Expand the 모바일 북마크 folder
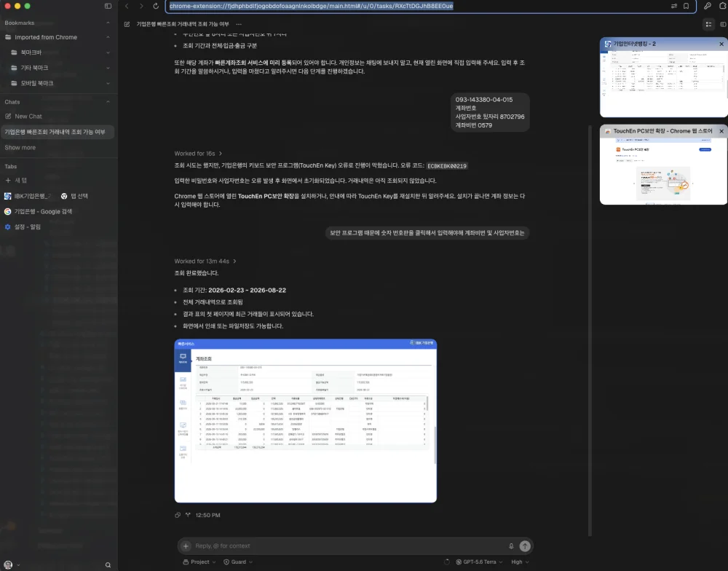The image size is (728, 571). click(108, 83)
